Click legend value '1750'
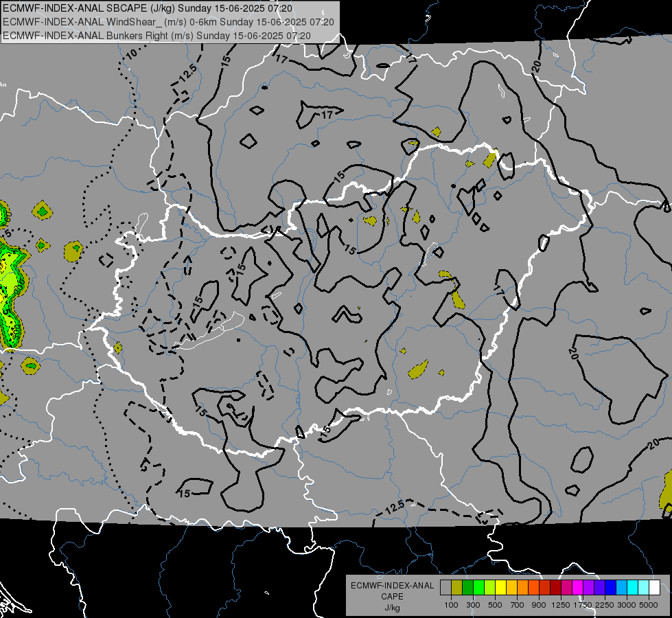The image size is (672, 618). click(583, 605)
